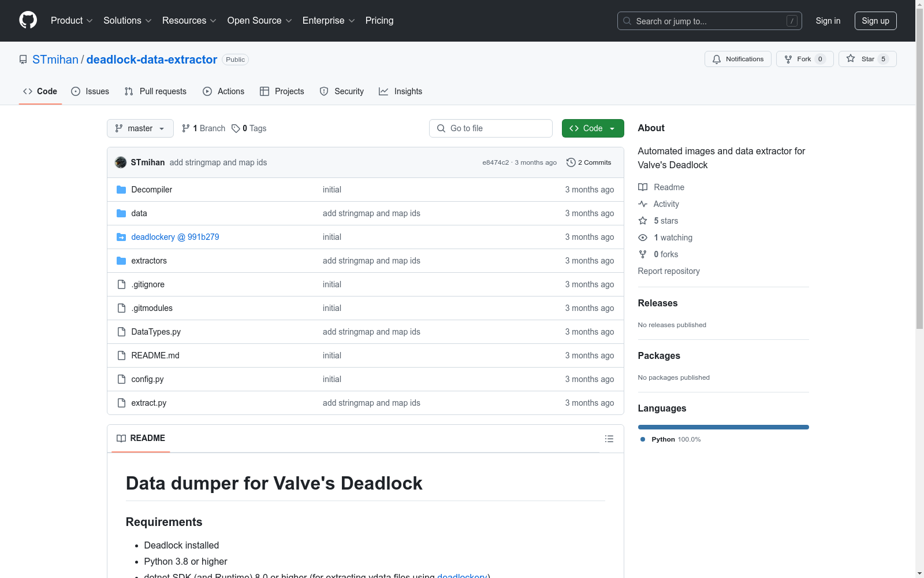Open the 'add stringmap and map ids' latest commit message
Viewport: 924px width, 578px height.
(218, 162)
